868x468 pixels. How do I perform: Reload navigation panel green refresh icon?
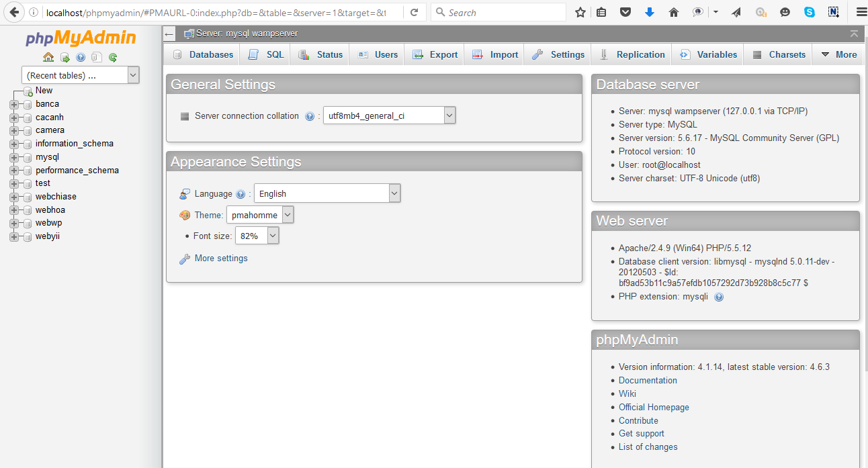point(113,58)
